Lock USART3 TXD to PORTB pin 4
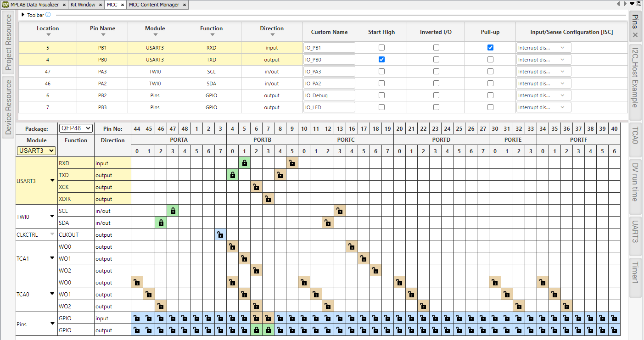The image size is (644, 340). (280, 175)
